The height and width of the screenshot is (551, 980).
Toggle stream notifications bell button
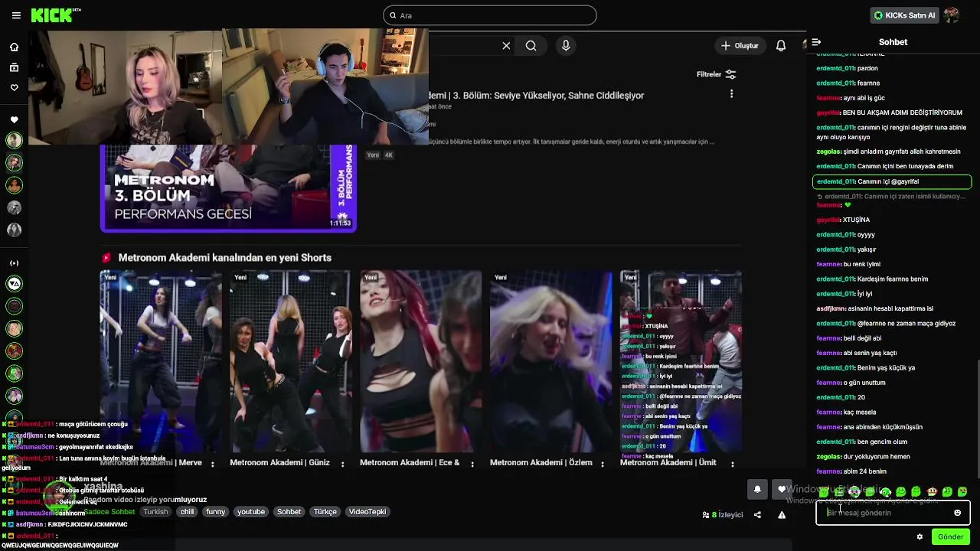[757, 490]
